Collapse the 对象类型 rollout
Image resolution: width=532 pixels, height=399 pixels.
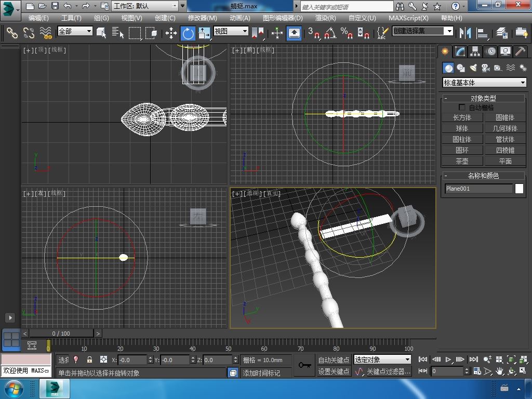click(446, 98)
